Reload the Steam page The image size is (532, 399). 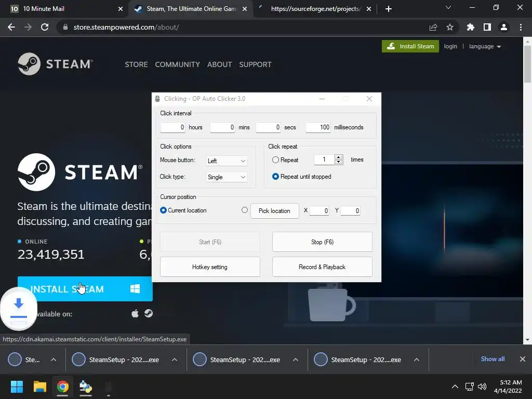[45, 27]
